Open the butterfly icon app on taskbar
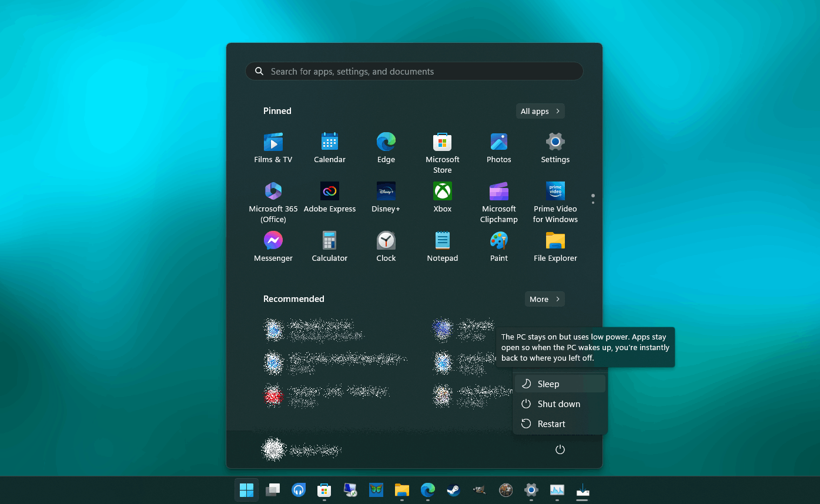The image size is (820, 504). (x=376, y=489)
